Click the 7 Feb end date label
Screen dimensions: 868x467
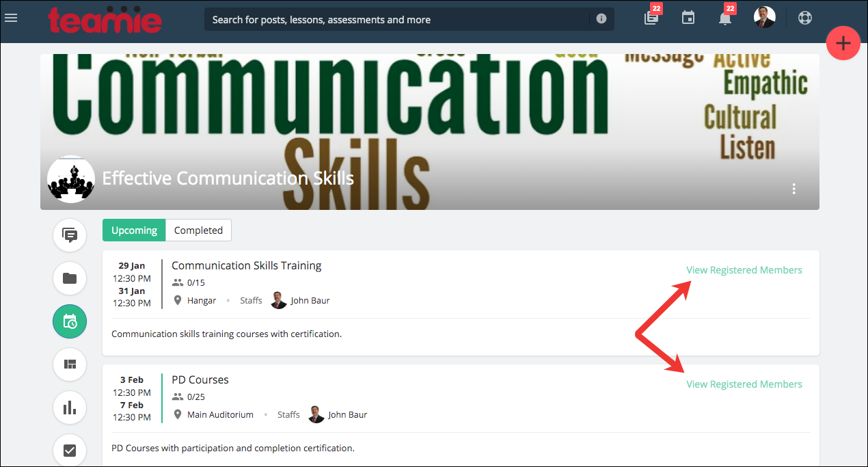[x=132, y=405]
